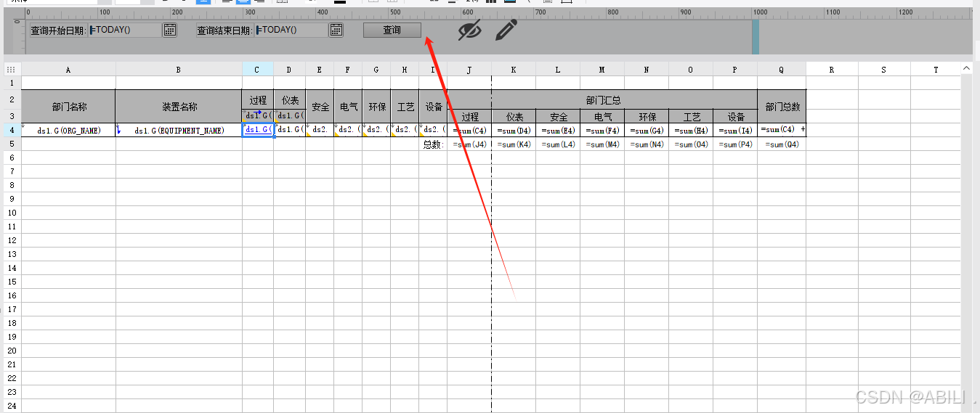Select the =sum(J4) cell

click(x=469, y=144)
